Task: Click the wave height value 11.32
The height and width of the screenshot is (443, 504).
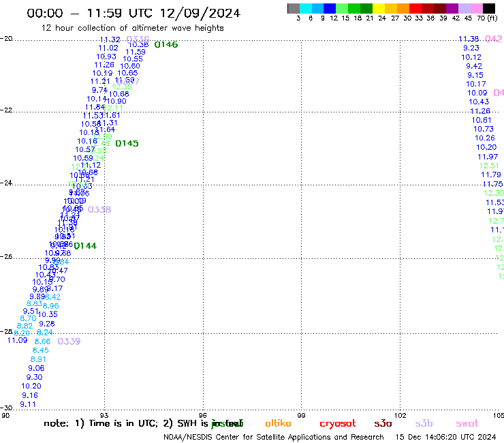Action: pos(110,40)
